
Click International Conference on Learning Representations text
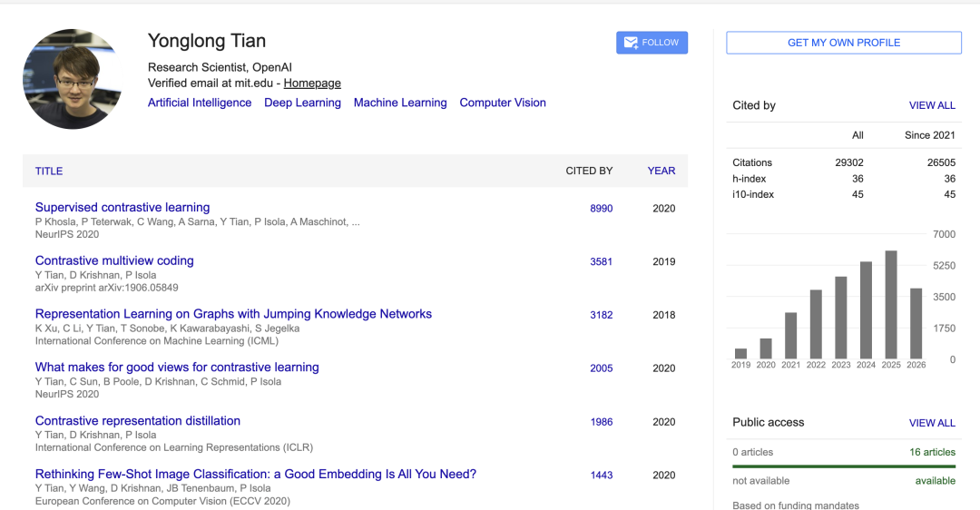pyautogui.click(x=173, y=447)
